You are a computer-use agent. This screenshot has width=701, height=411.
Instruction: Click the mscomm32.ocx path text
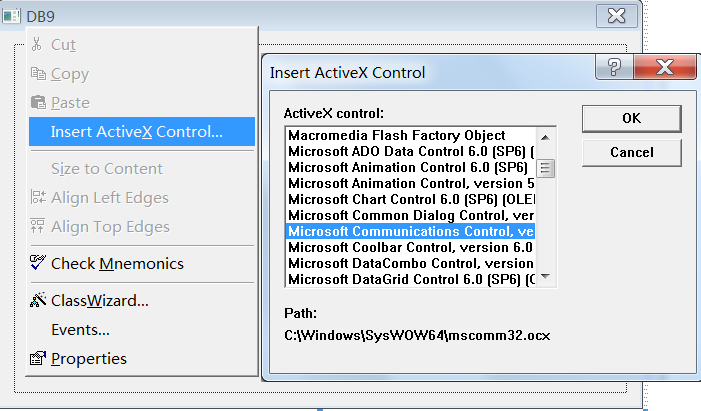coord(417,335)
